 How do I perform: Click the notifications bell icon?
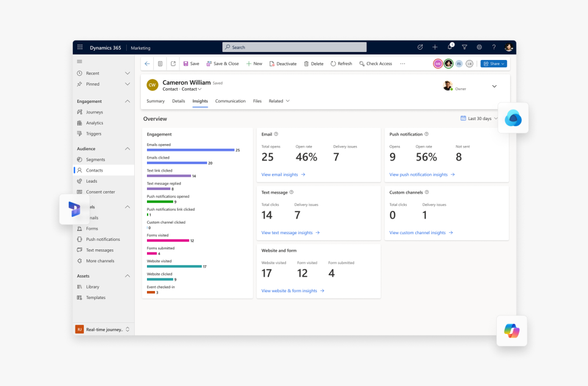[x=450, y=47]
